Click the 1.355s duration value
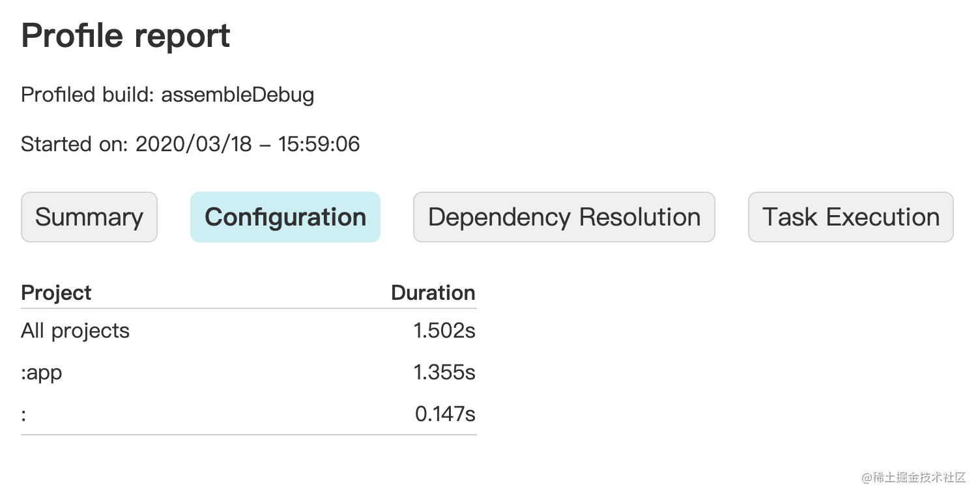 point(444,373)
